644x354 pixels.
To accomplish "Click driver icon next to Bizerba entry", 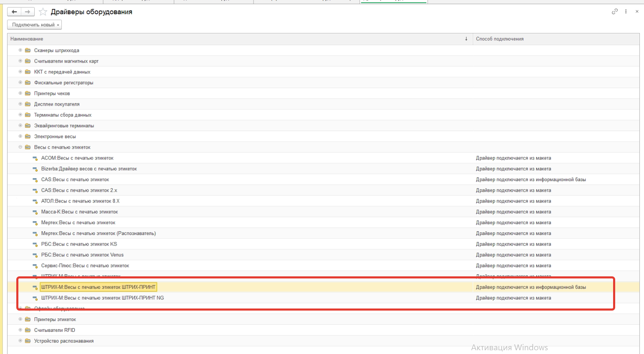I will click(x=35, y=169).
